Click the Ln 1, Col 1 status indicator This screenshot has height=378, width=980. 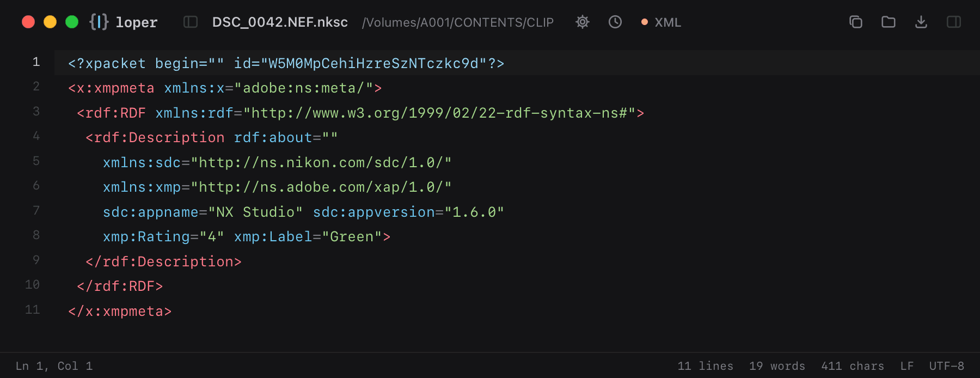coord(54,366)
